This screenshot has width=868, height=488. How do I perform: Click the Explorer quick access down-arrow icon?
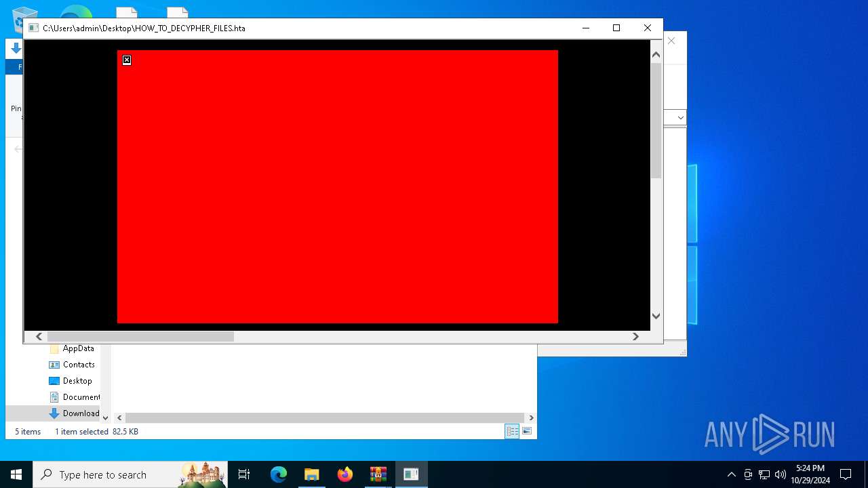pos(16,49)
